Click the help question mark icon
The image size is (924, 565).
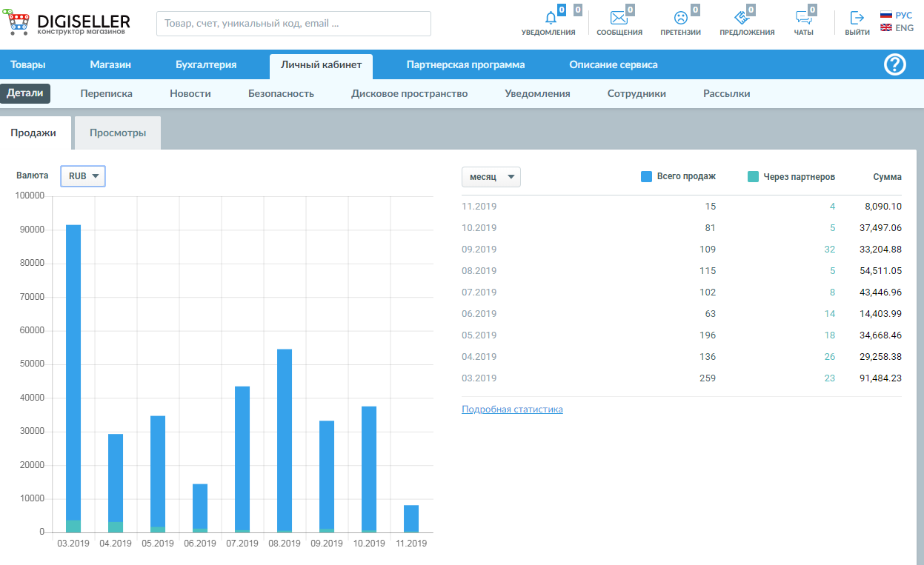[x=895, y=65]
